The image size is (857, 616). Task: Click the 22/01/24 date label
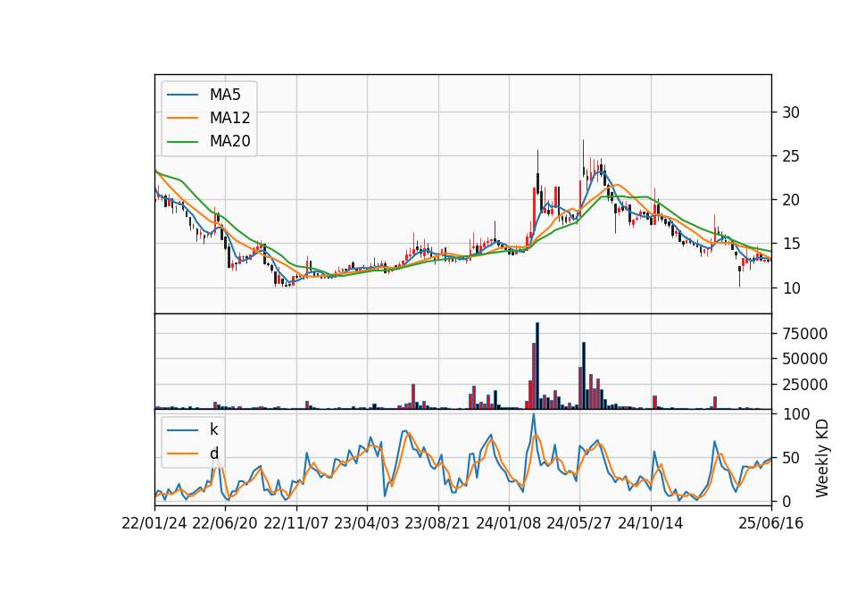(154, 524)
